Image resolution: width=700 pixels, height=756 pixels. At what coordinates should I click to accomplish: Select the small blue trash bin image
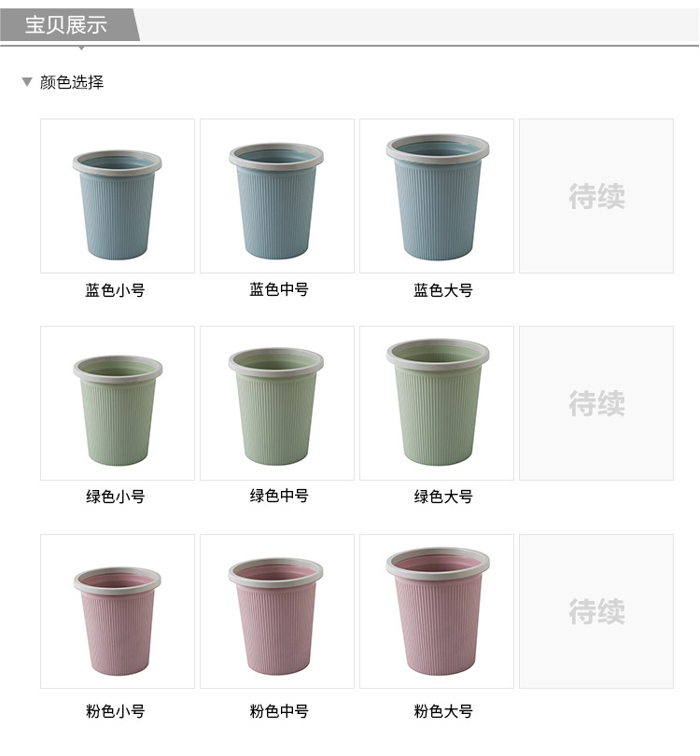click(x=118, y=196)
